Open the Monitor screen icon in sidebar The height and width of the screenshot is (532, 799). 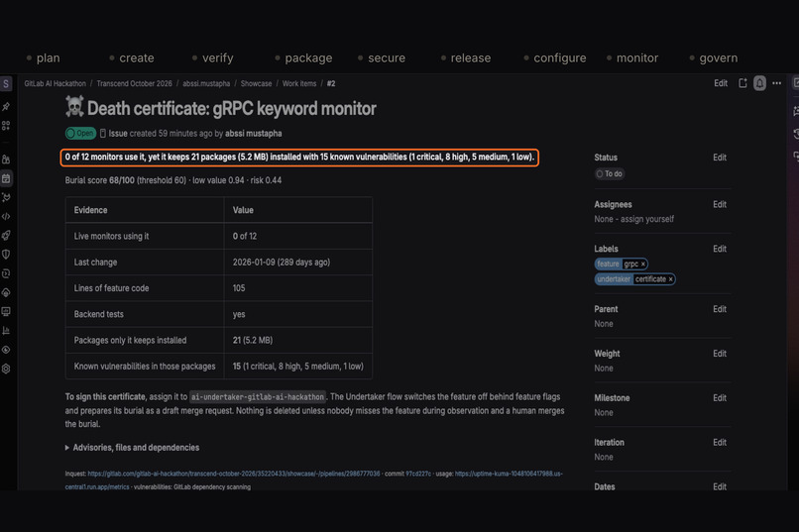tap(6, 311)
